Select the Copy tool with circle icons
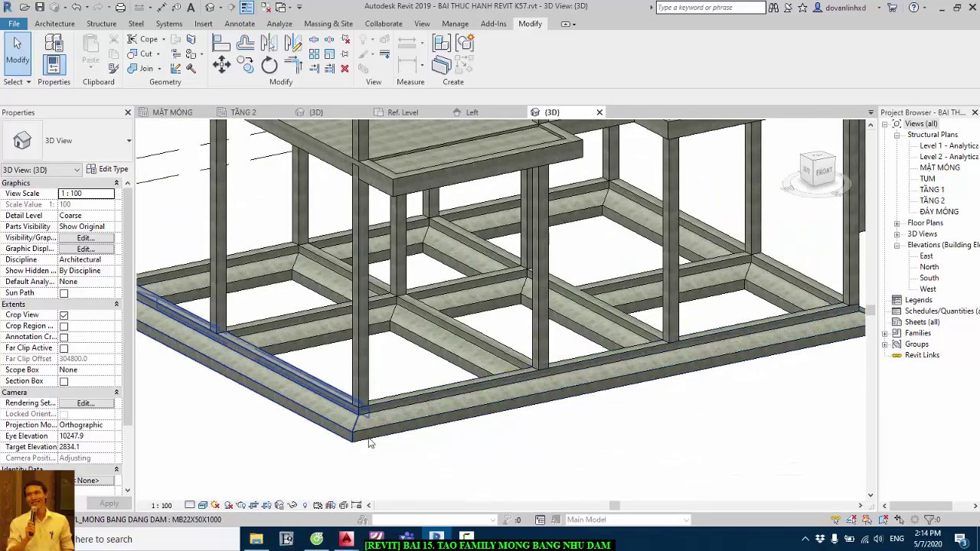This screenshot has height=551, width=980. point(246,65)
